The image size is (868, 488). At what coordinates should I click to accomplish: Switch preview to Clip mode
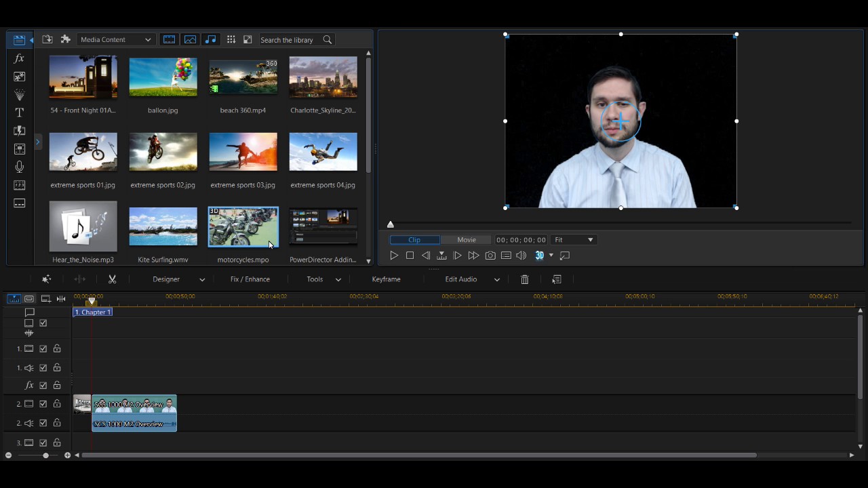tap(414, 240)
